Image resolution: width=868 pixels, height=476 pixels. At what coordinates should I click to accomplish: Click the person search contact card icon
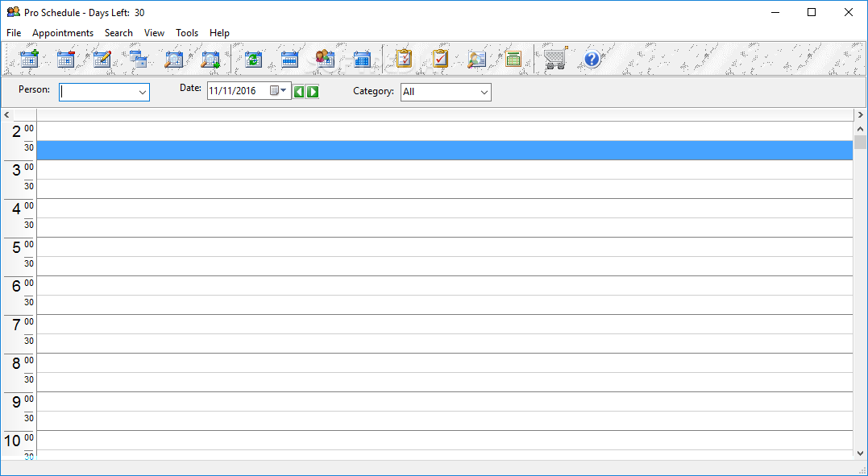(x=476, y=59)
